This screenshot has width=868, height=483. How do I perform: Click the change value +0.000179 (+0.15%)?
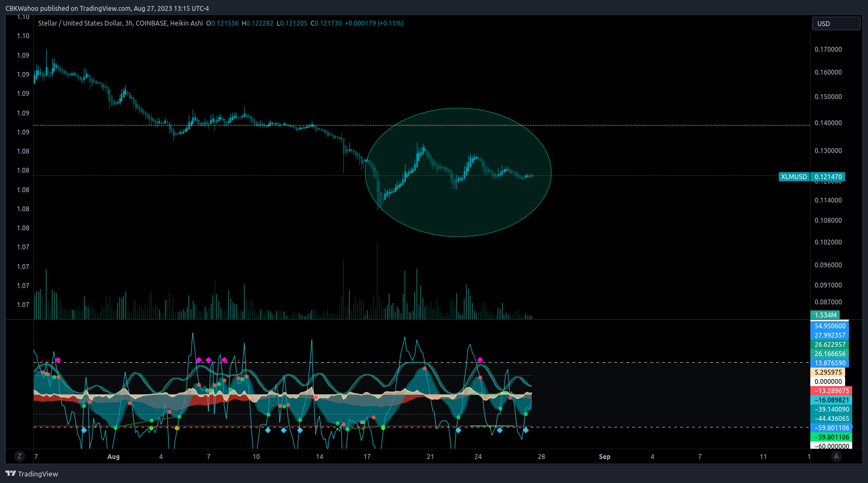pos(374,23)
